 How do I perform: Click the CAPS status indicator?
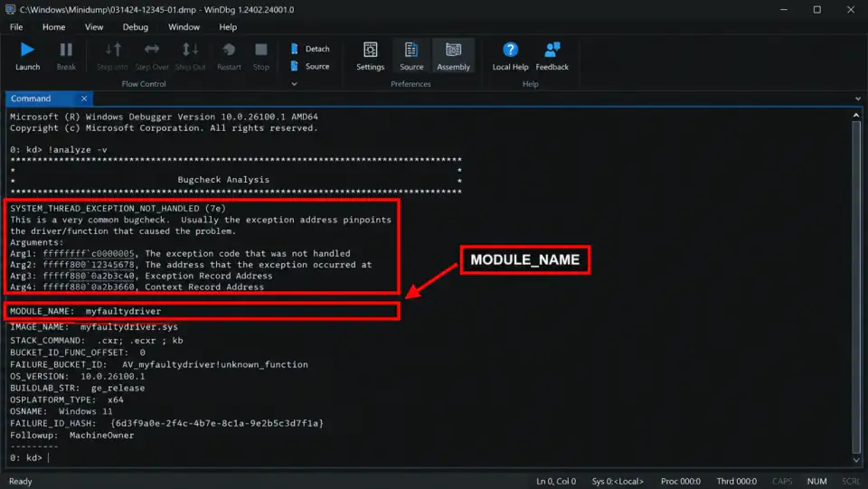point(782,481)
